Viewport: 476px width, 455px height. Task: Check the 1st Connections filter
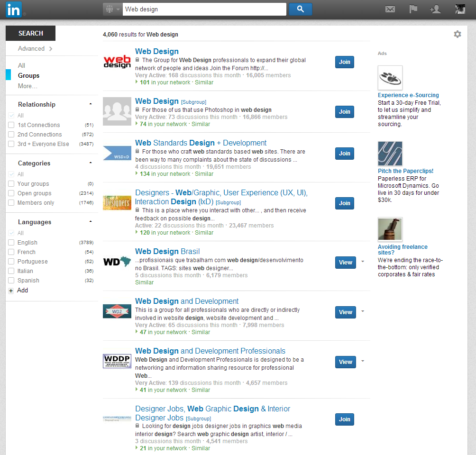coord(11,125)
